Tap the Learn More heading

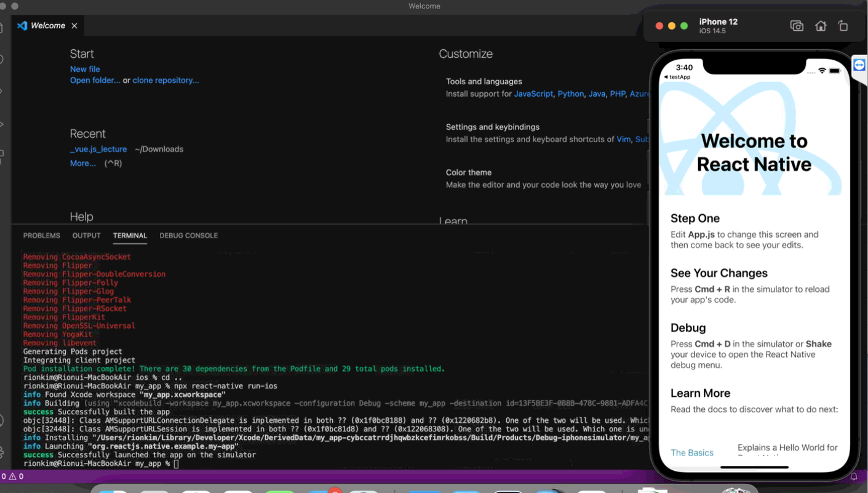(700, 393)
